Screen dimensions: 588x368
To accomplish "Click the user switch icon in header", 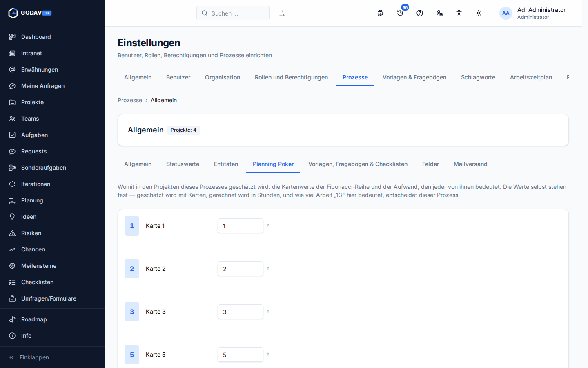I will point(439,13).
